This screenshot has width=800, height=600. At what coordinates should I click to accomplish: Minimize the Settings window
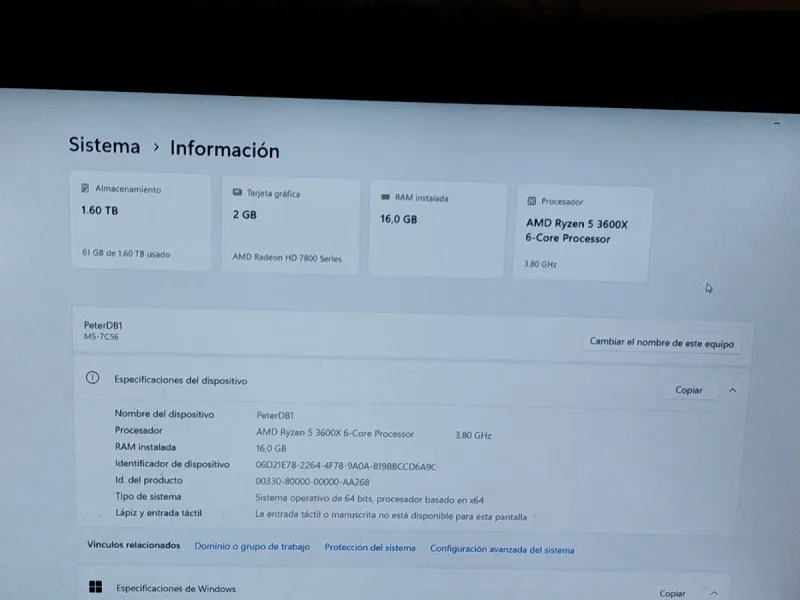pos(777,123)
